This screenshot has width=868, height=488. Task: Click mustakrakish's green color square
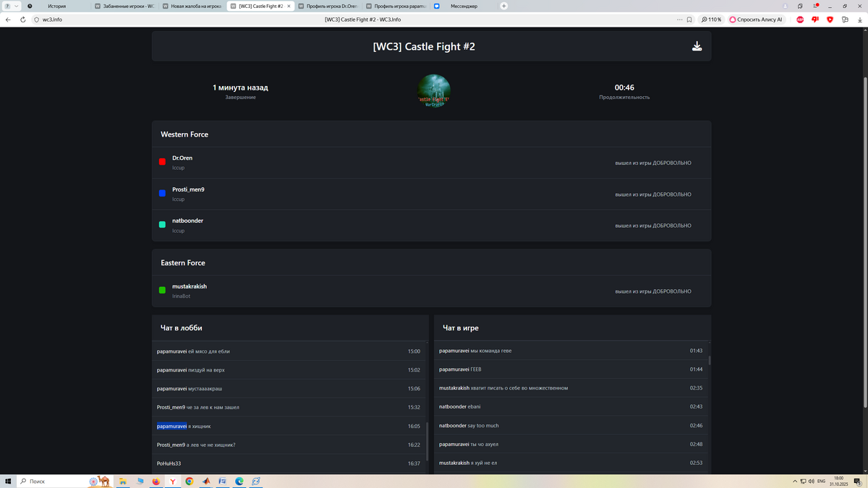[162, 291]
